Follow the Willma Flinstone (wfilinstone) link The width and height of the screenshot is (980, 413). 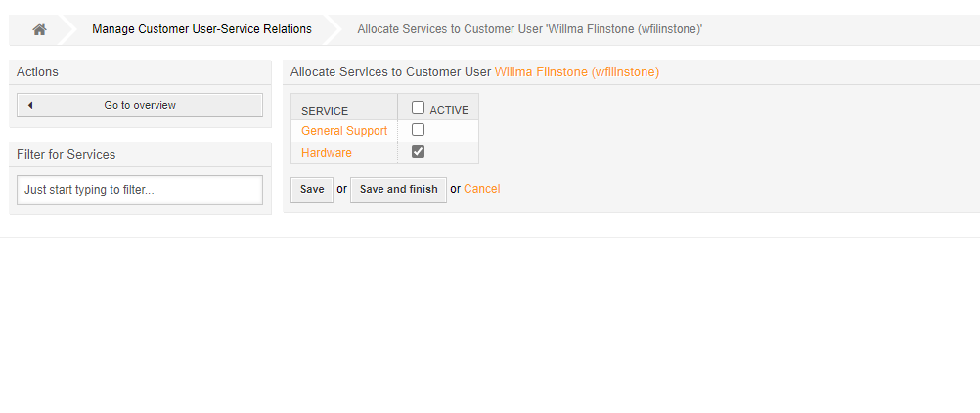click(x=576, y=72)
